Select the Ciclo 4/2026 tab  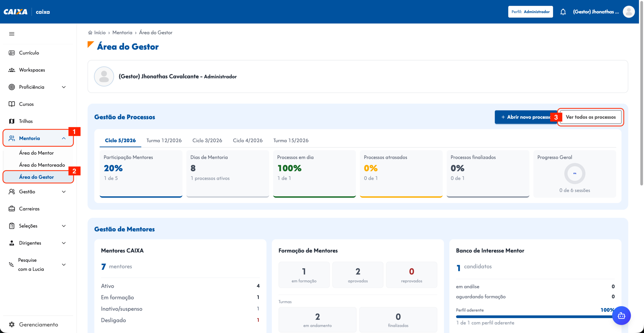click(248, 140)
